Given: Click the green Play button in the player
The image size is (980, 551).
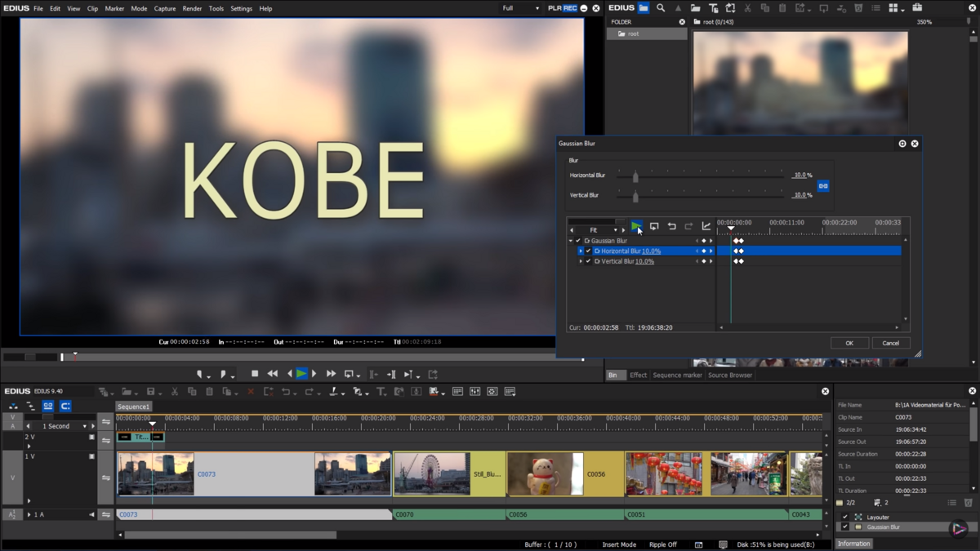Looking at the screenshot, I should pyautogui.click(x=302, y=374).
